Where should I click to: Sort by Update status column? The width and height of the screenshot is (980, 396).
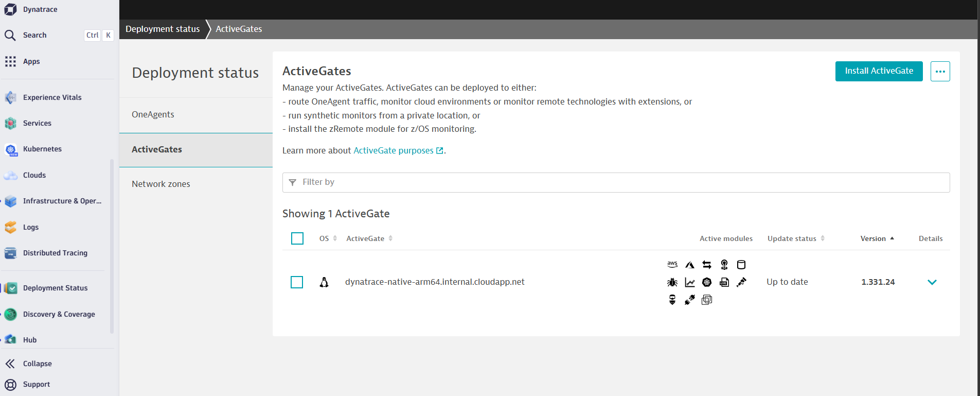pyautogui.click(x=796, y=238)
